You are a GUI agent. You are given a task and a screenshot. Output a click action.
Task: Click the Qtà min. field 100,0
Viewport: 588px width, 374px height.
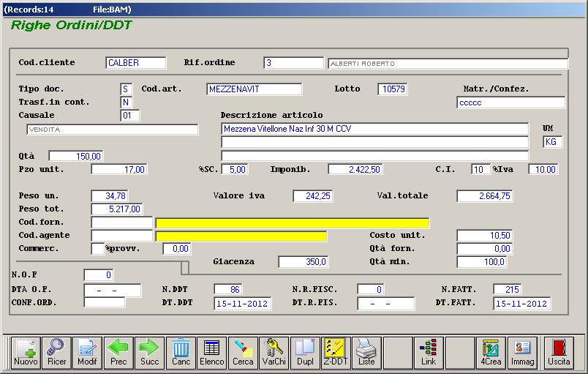pyautogui.click(x=481, y=262)
